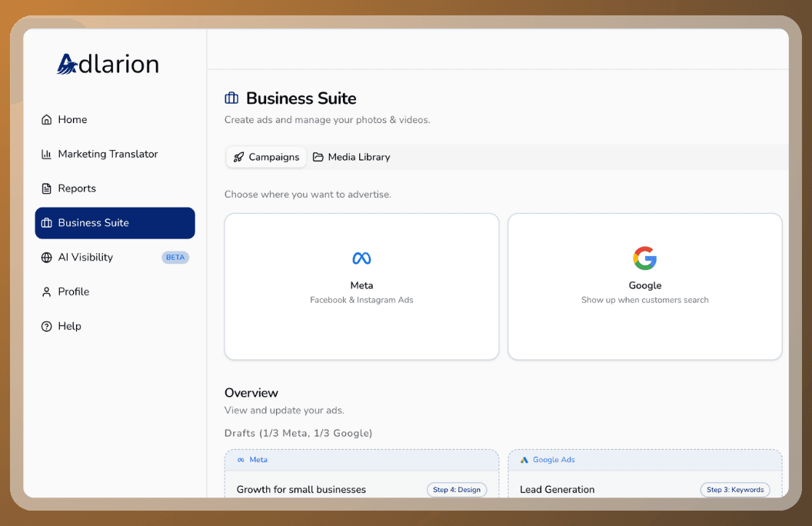Click the large Meta infinity logo

pos(361,258)
